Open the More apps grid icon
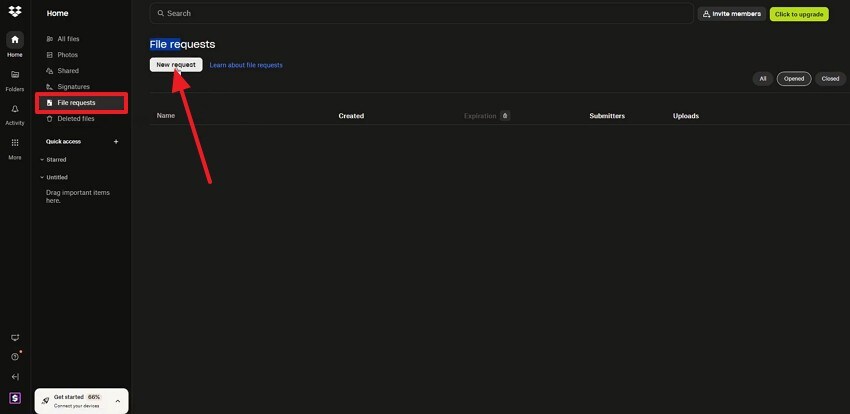Viewport: 850px width, 414px height. pyautogui.click(x=15, y=143)
